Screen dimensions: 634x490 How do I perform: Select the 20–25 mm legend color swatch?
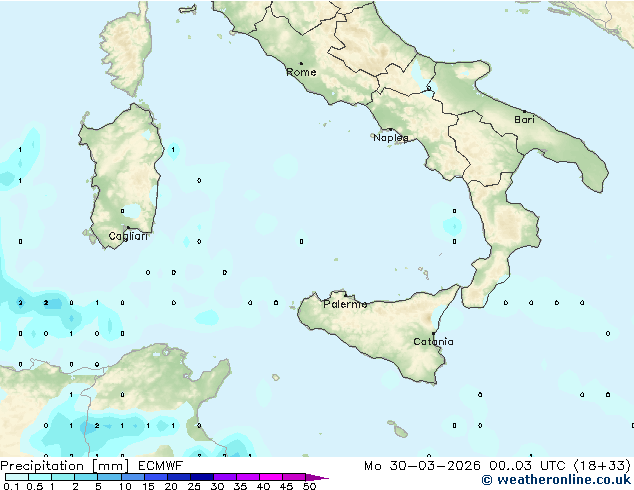[x=178, y=477]
